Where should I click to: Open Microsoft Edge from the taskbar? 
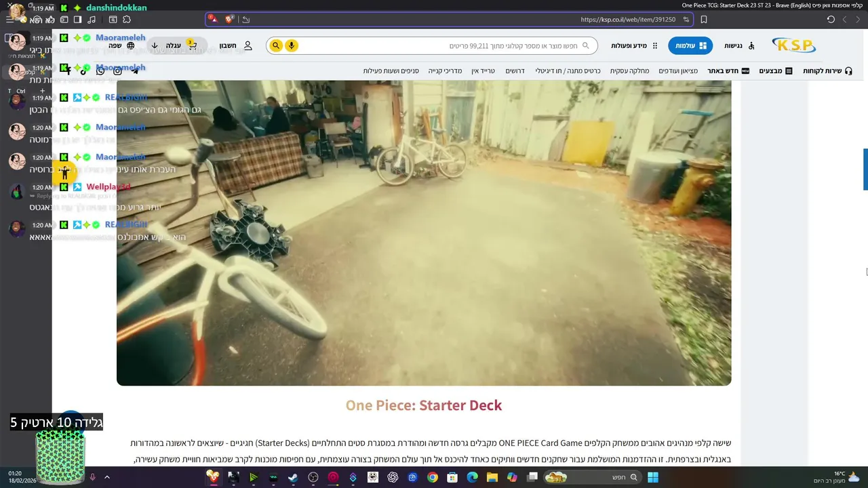click(x=473, y=477)
